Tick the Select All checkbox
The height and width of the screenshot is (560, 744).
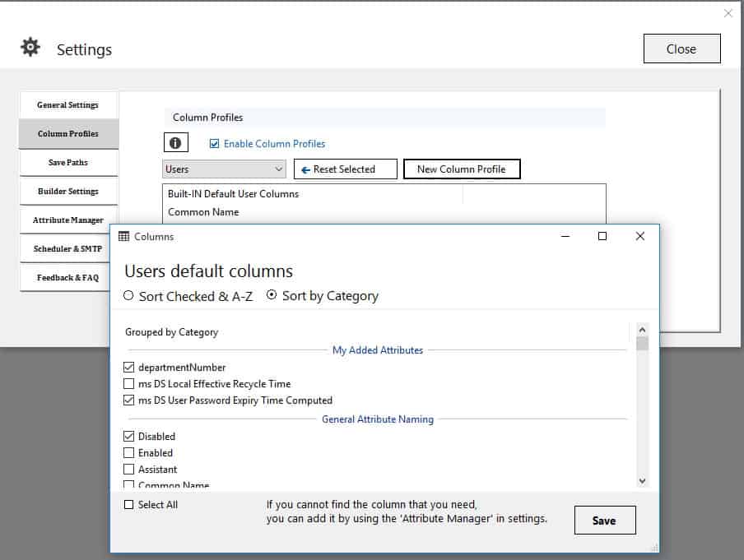(128, 505)
